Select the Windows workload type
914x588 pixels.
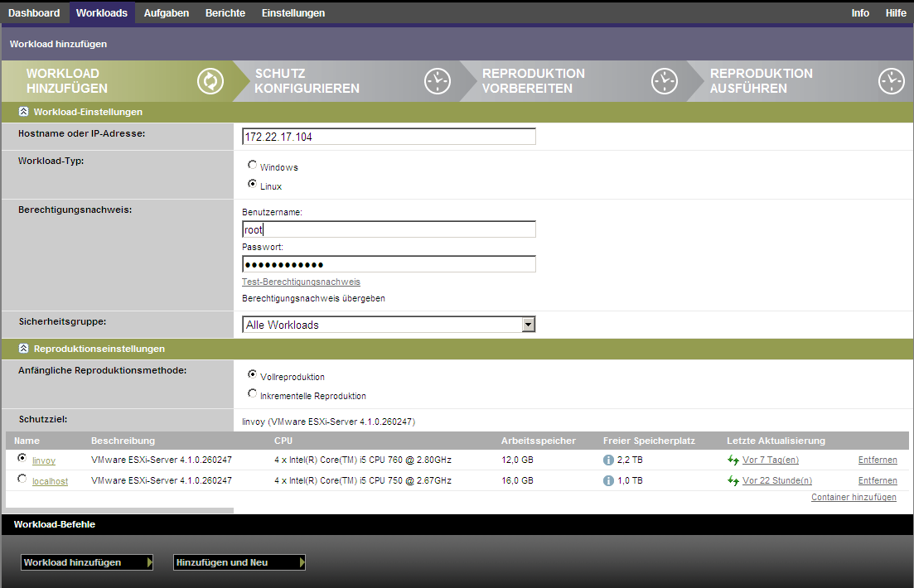[x=253, y=166]
